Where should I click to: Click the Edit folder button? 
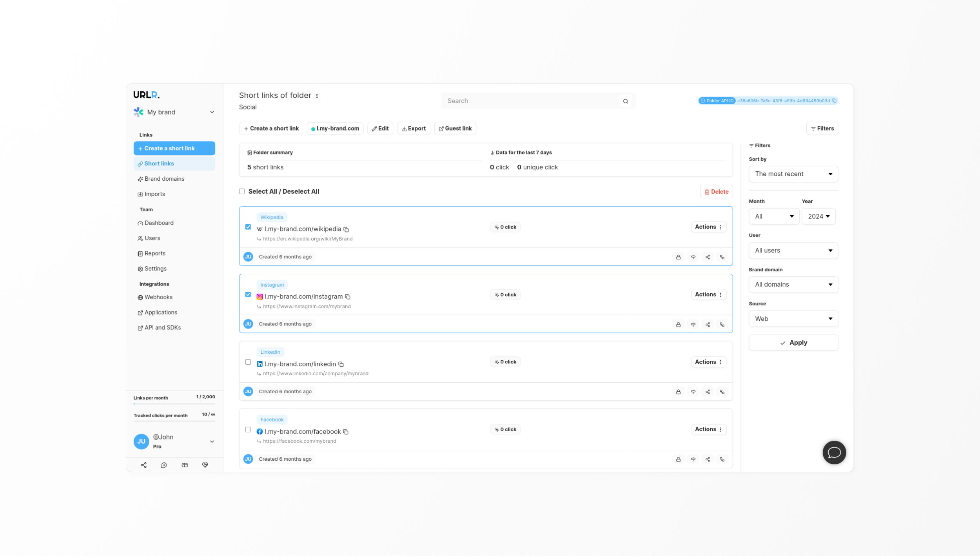[380, 129]
